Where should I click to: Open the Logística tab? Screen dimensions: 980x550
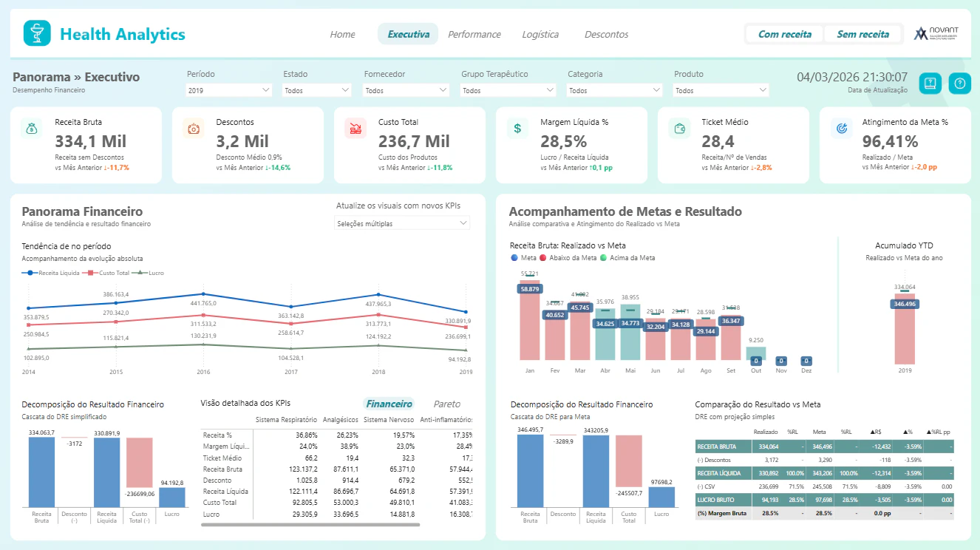(540, 34)
